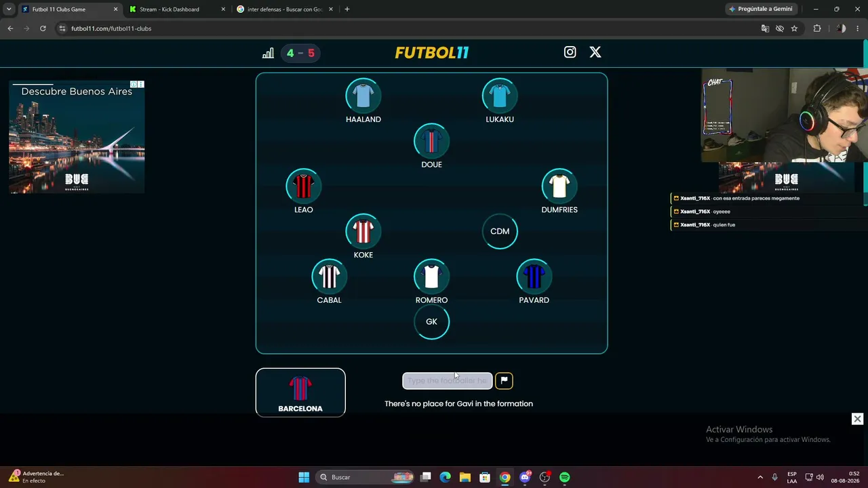Open File Explorer from taskbar
This screenshot has width=868, height=488.
[x=465, y=477]
